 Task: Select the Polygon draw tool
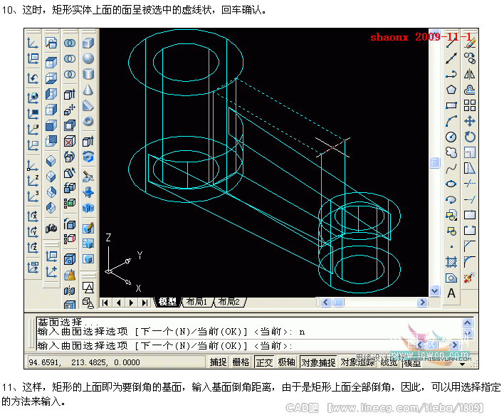click(x=451, y=90)
